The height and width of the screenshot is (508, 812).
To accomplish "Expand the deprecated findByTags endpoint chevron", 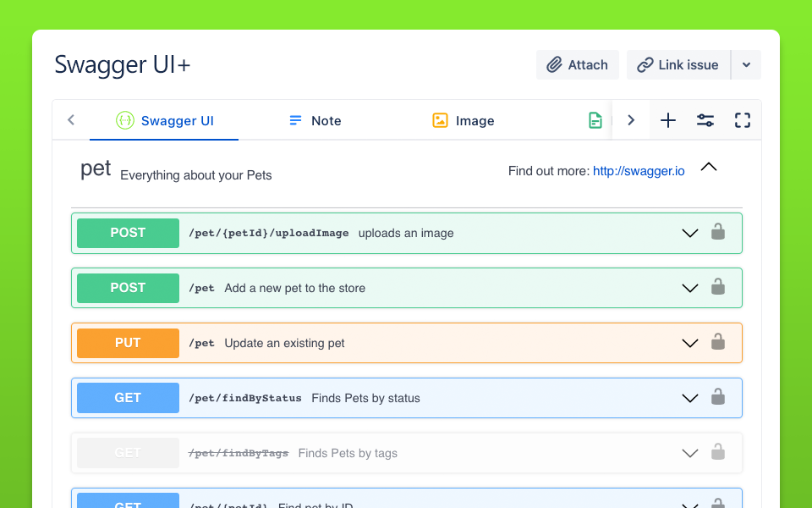I will pyautogui.click(x=690, y=453).
